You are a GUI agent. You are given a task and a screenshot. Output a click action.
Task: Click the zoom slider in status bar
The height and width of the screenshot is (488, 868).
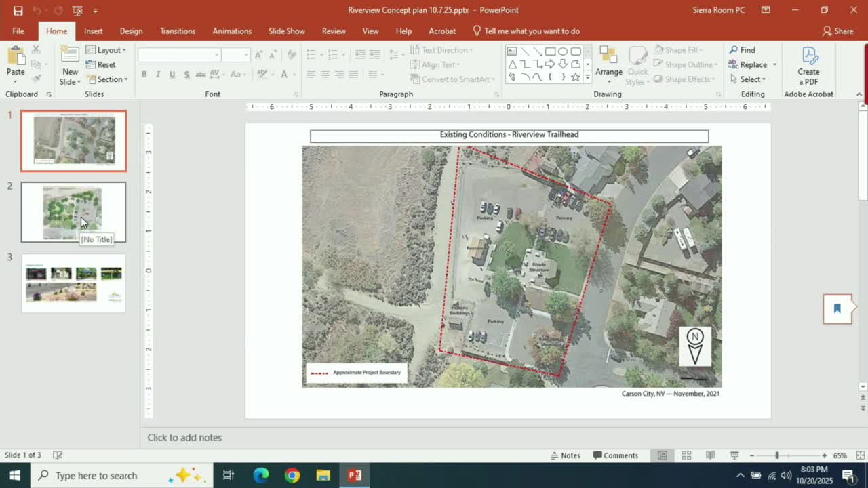[x=777, y=455]
